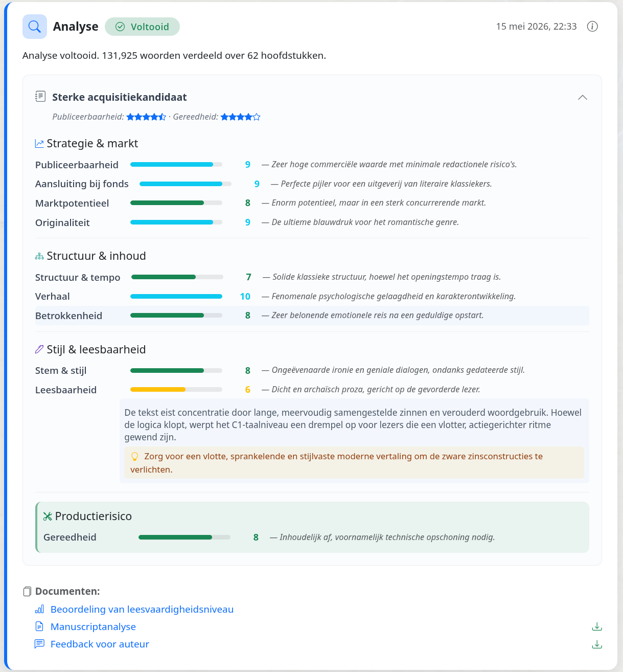Screen dimensions: 623x672
Task: Click the Productierisico tools icon
Action: 48,517
